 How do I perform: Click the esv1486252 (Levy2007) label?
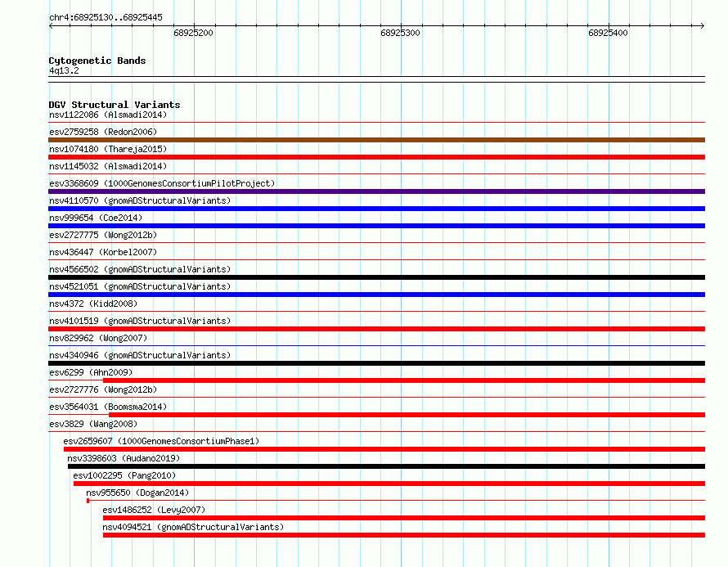tap(154, 510)
